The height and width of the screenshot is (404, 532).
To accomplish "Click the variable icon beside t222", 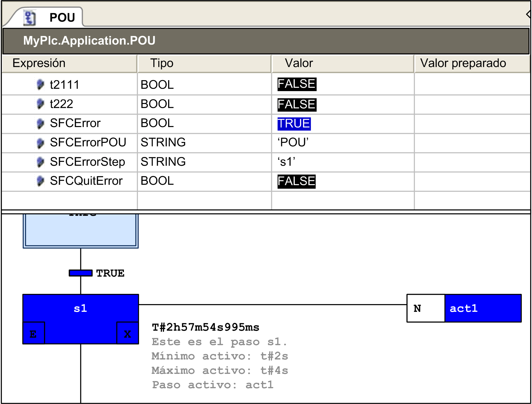I will (x=40, y=104).
